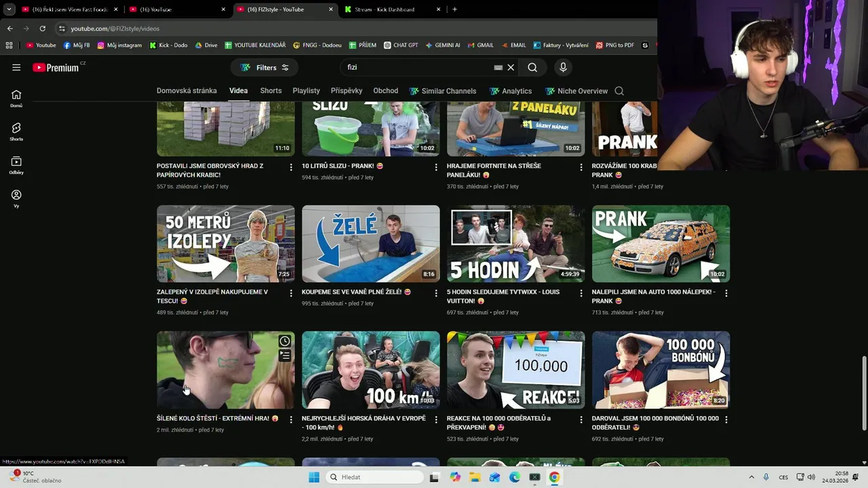View site information icon in address bar
Screen dimensions: 868x488
(x=62, y=28)
